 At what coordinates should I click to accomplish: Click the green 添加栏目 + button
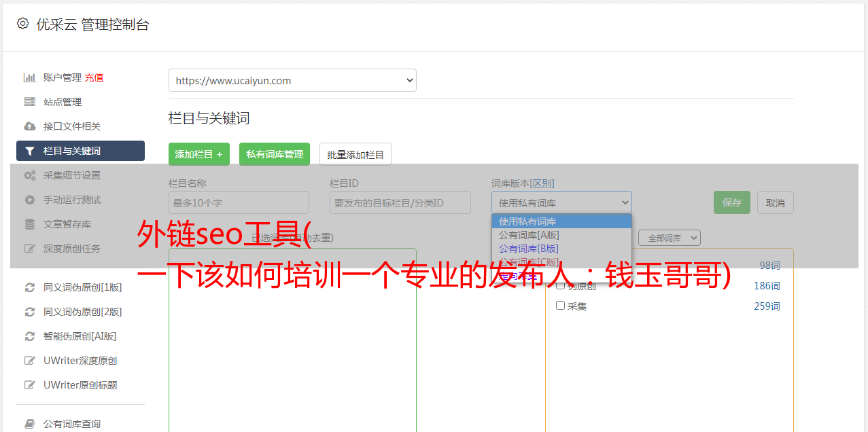(199, 154)
